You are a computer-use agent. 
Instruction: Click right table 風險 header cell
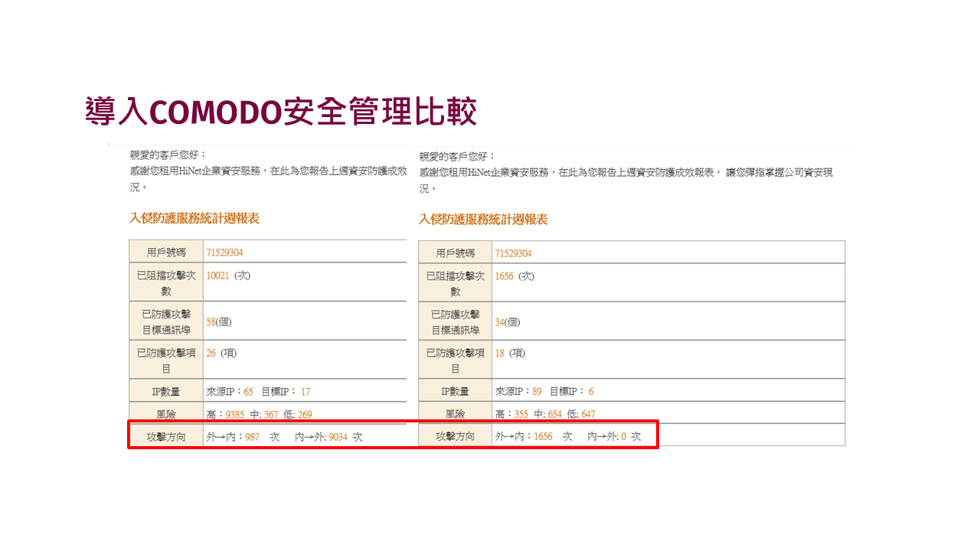pyautogui.click(x=455, y=415)
